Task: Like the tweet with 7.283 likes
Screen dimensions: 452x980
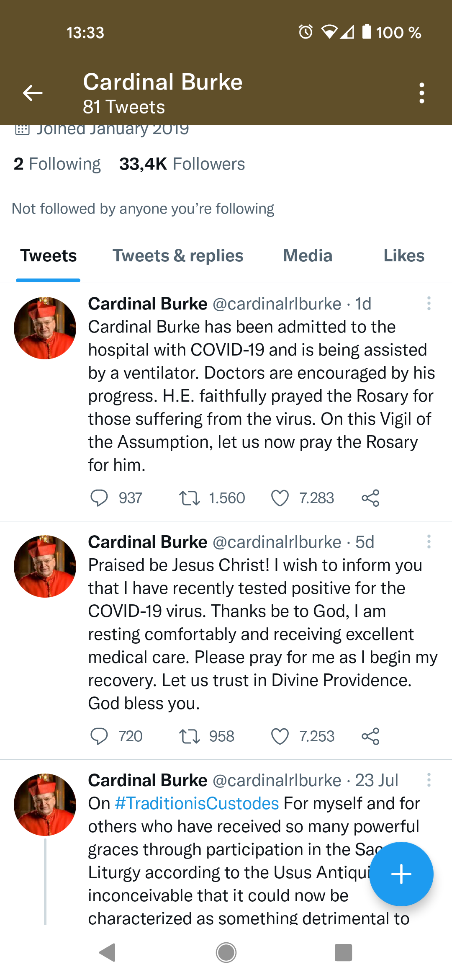Action: 280,498
